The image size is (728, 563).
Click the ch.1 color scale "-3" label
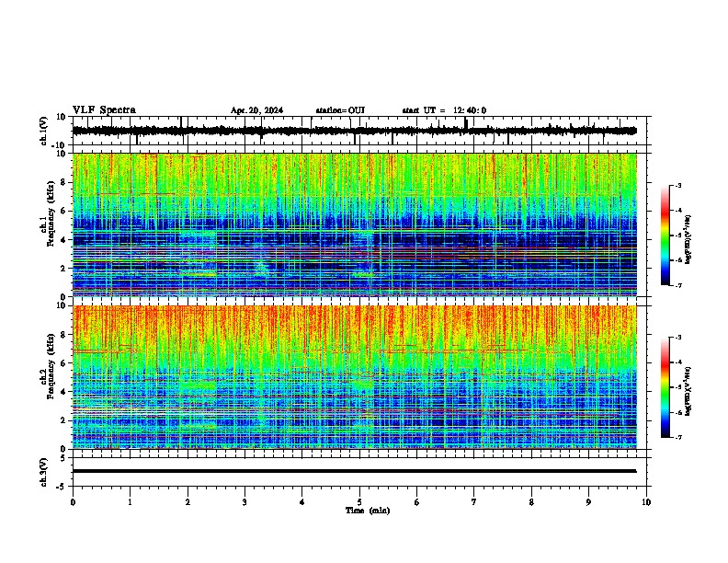point(678,185)
